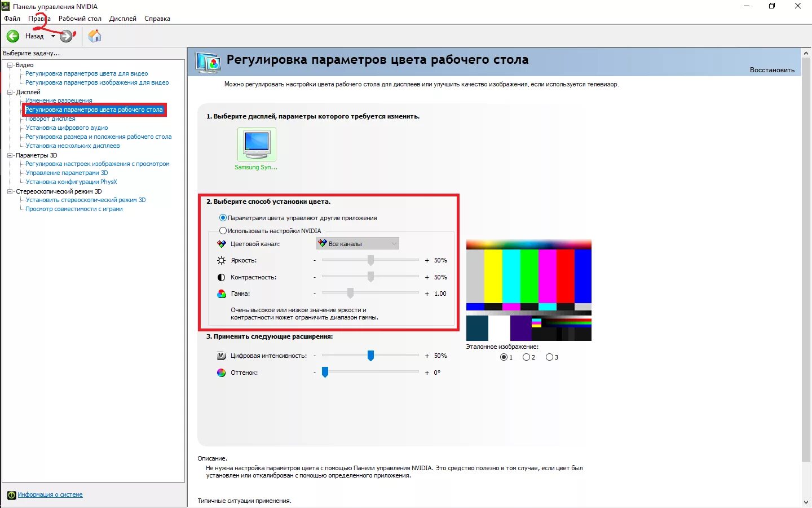
Task: Open the 'Все каналы' channel dropdown
Action: point(358,244)
